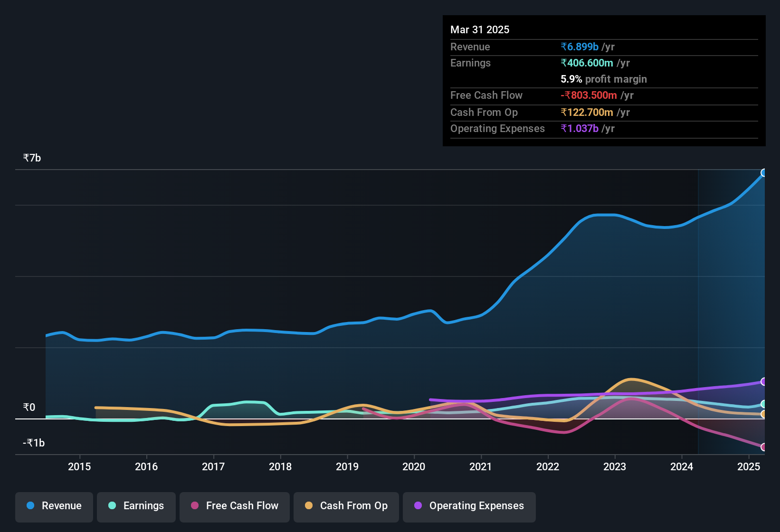Toggle the Revenue series in the legend
Viewport: 780px width, 532px height.
click(x=54, y=506)
